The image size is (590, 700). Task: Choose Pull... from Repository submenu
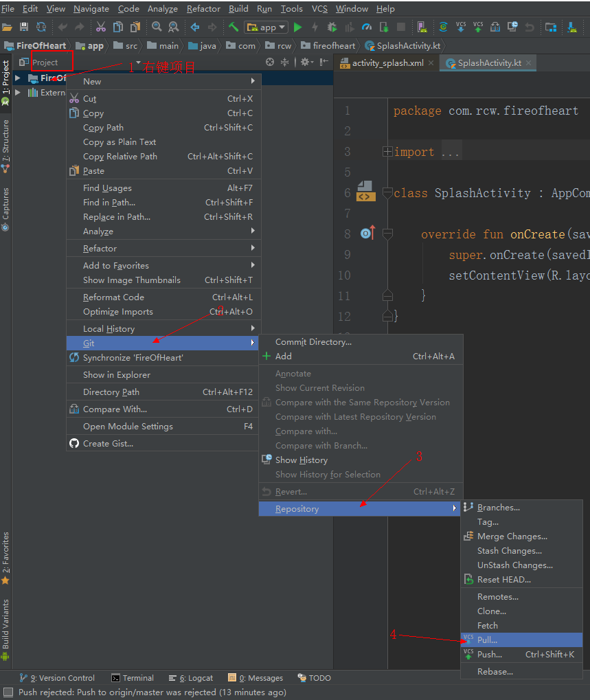point(522,640)
